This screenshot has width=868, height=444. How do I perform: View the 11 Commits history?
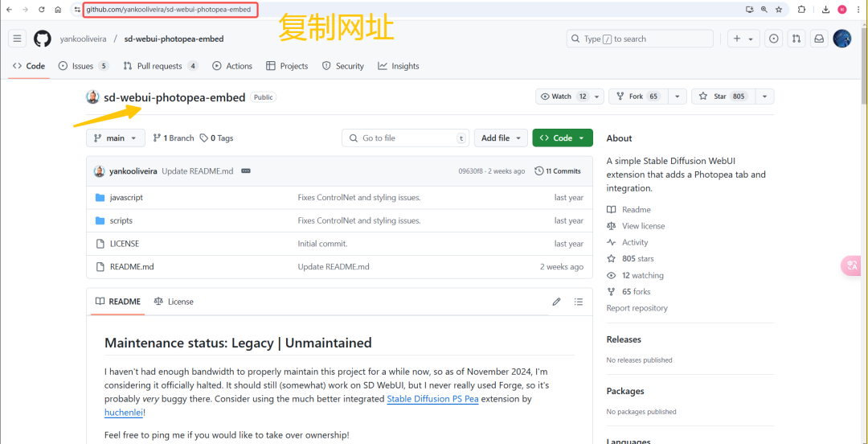[x=558, y=171]
